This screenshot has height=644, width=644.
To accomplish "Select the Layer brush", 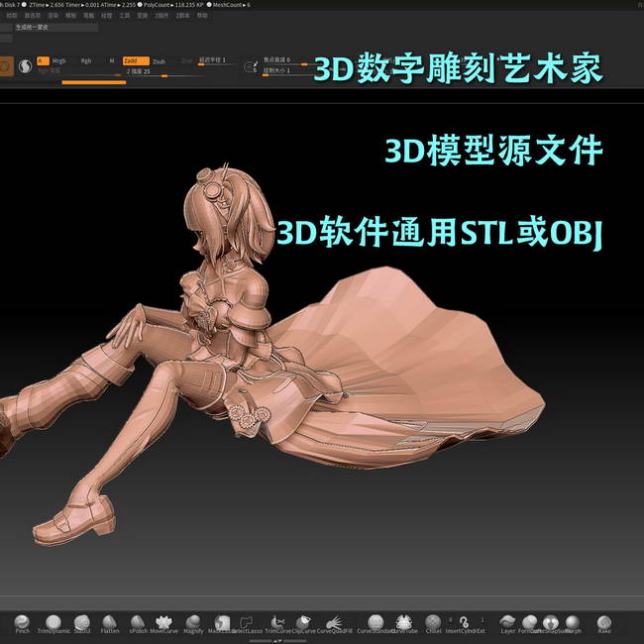I will coord(507,623).
